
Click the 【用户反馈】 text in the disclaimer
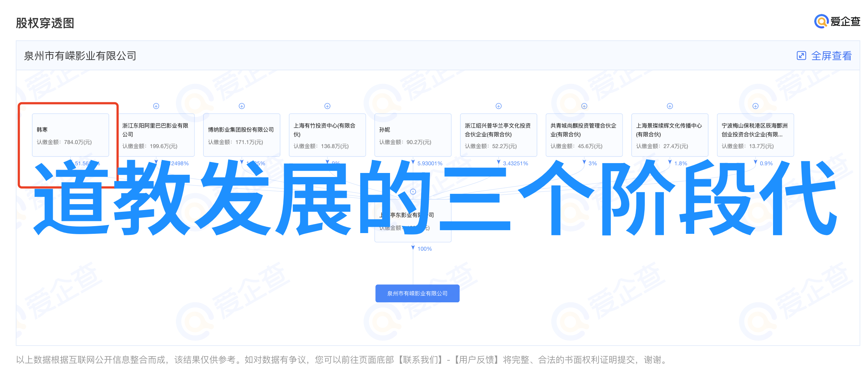click(477, 360)
